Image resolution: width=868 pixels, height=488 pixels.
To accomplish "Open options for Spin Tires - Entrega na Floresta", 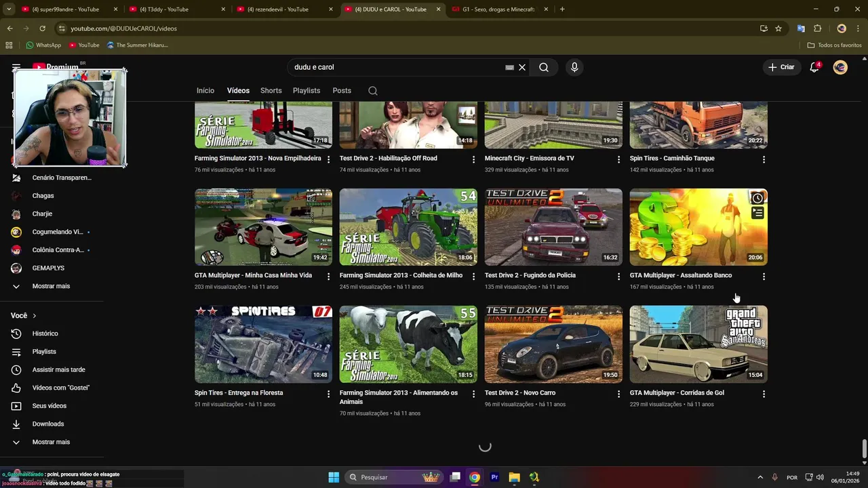I will pos(329,394).
